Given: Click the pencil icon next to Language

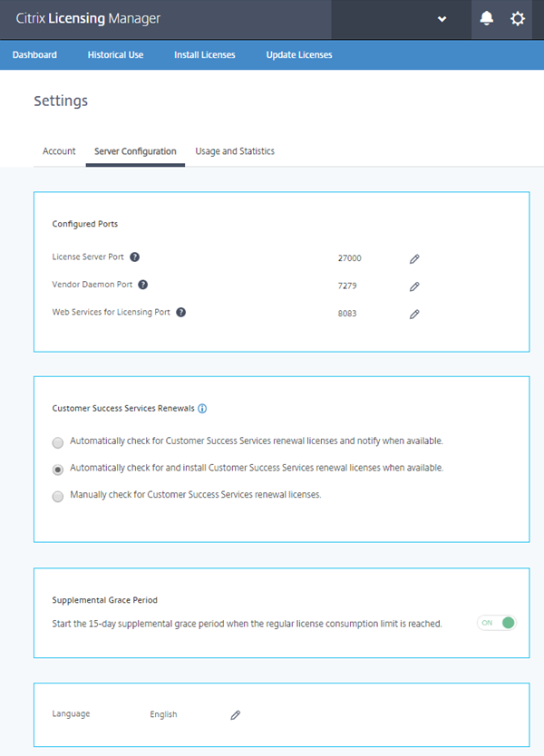Looking at the screenshot, I should tap(235, 714).
